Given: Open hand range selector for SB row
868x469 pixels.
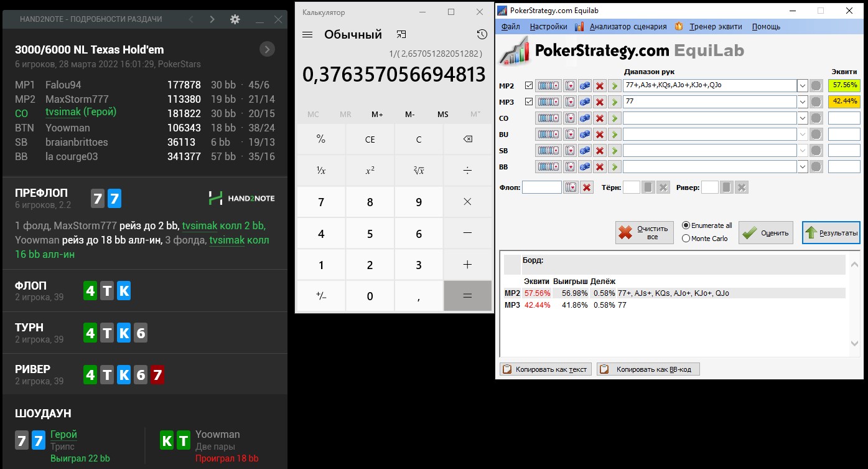Looking at the screenshot, I should (x=549, y=150).
